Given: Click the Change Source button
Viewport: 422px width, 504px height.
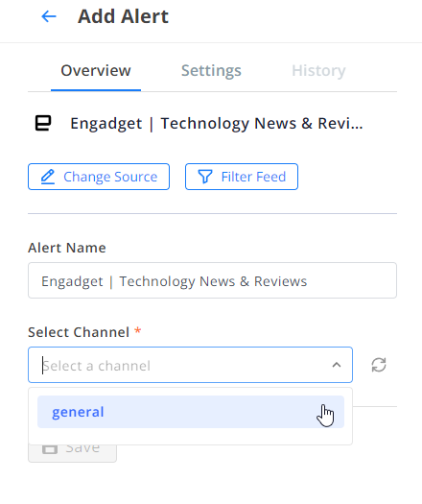Looking at the screenshot, I should tap(99, 177).
